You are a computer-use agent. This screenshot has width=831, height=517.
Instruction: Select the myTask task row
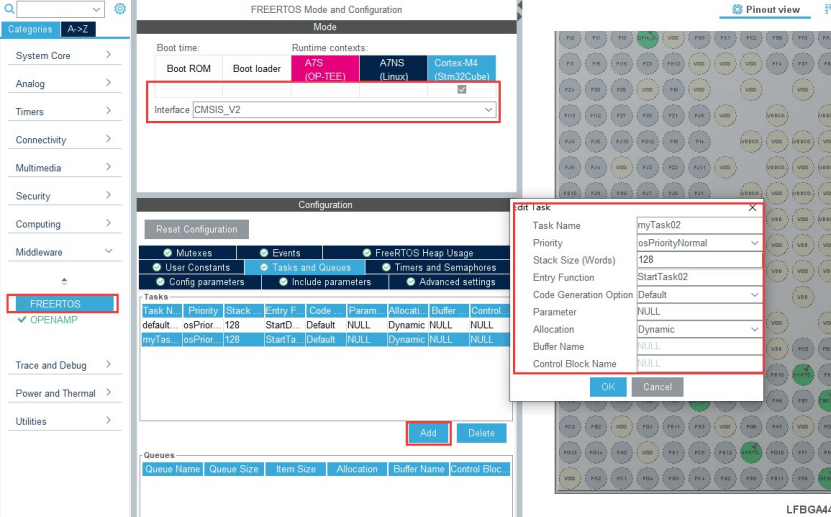(x=325, y=340)
